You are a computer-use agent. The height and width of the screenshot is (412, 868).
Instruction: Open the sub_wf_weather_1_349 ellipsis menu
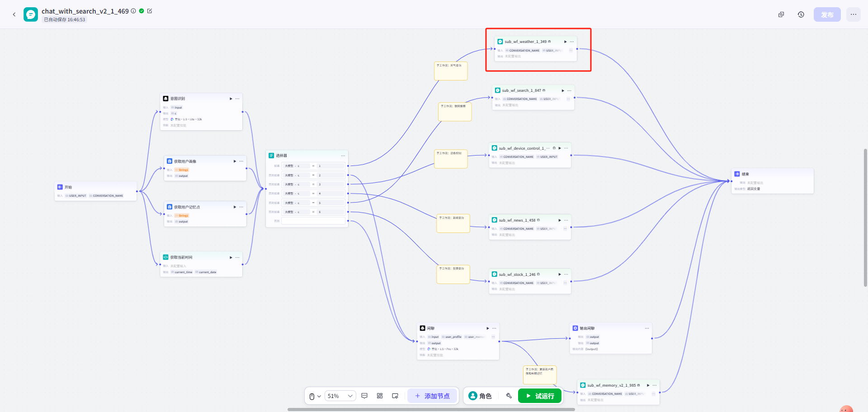pyautogui.click(x=572, y=42)
